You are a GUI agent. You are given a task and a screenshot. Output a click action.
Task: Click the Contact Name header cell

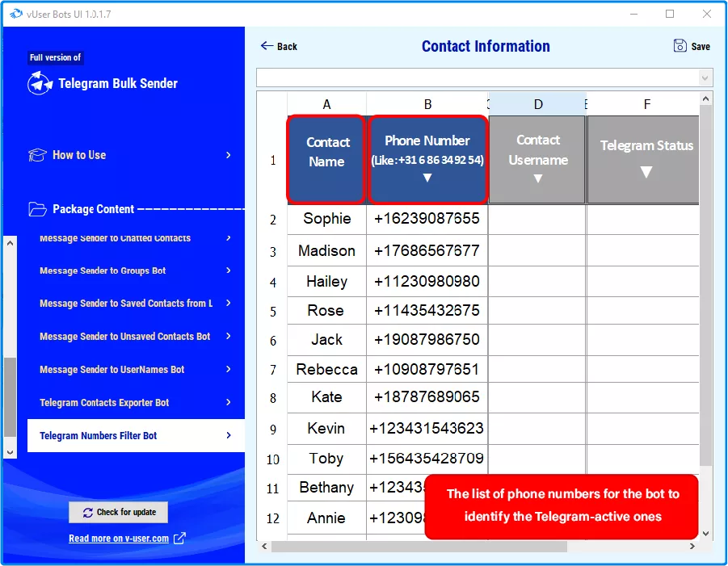coord(326,160)
